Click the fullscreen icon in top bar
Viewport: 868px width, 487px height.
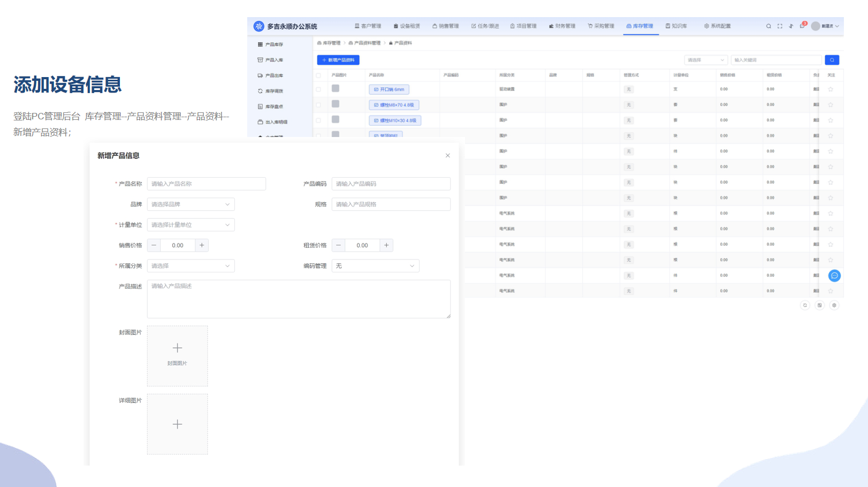[780, 26]
